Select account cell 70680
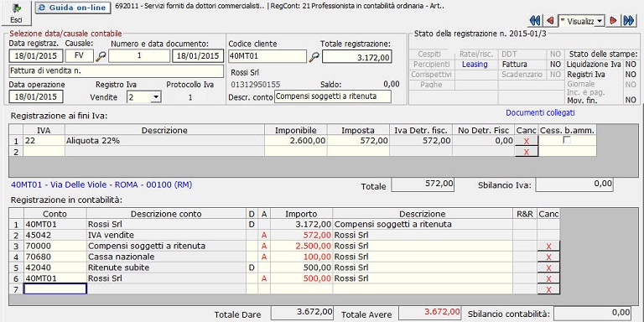This screenshot has width=644, height=322. click(55, 257)
